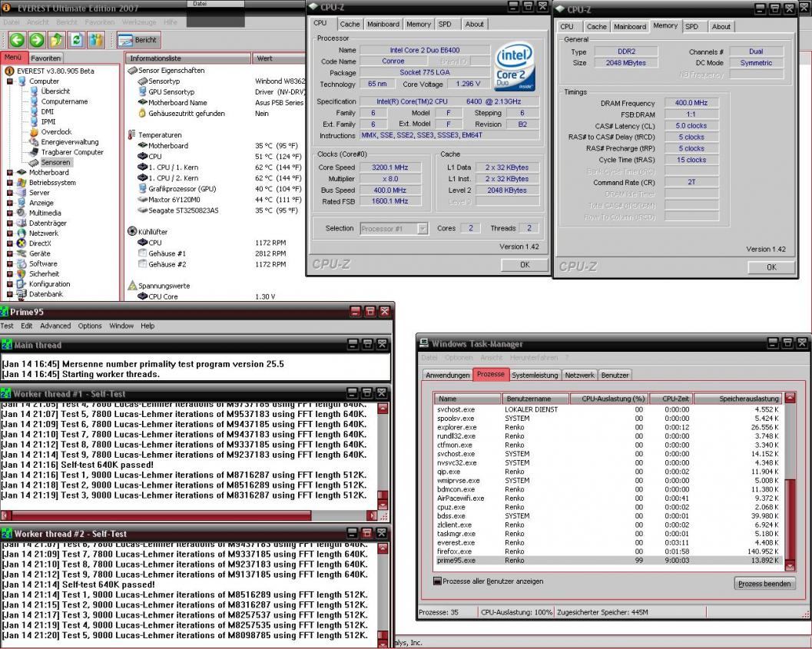The width and height of the screenshot is (812, 649).
Task: Select the prime95.exe process row
Action: pos(608,561)
